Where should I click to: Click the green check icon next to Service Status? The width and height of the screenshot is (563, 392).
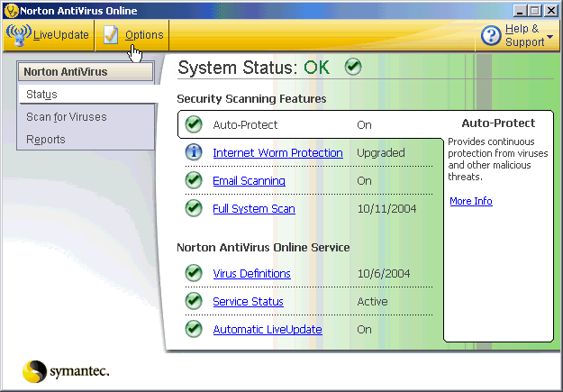point(194,301)
